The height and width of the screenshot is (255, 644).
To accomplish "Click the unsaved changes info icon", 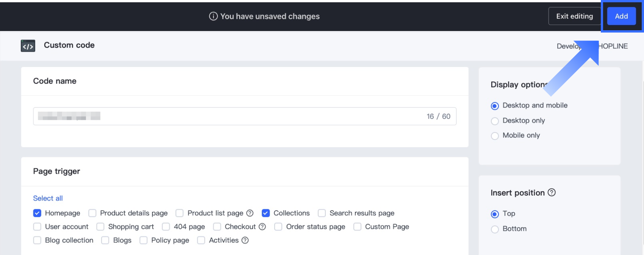I will point(213,16).
